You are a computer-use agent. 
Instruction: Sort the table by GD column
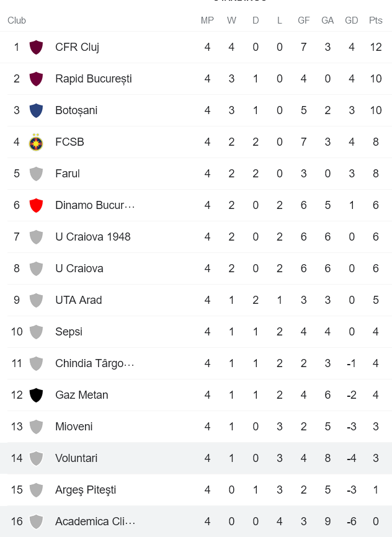[351, 20]
